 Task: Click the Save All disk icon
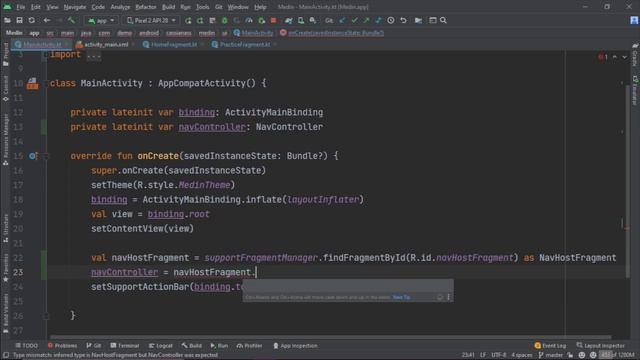pos(19,20)
